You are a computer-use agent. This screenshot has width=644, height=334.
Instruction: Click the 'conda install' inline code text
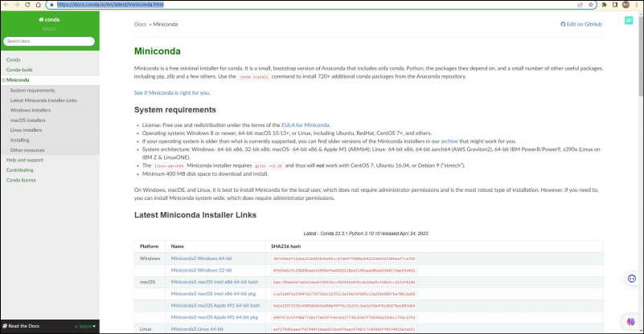coord(253,77)
